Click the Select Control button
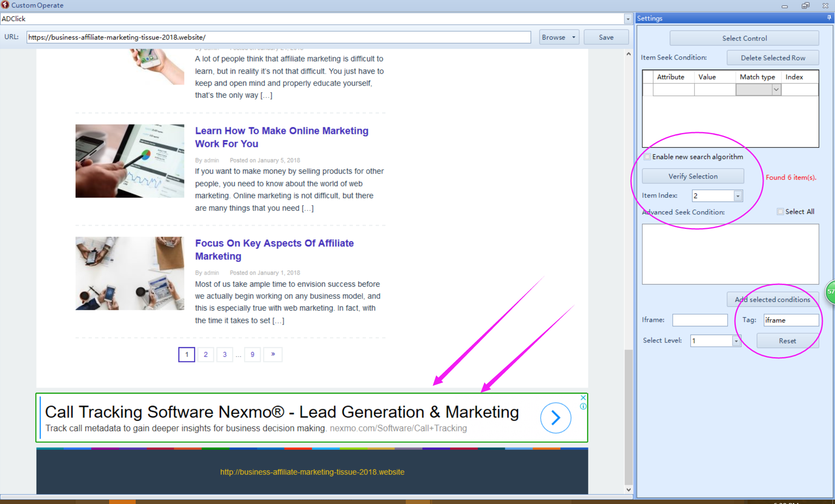The height and width of the screenshot is (504, 835). point(744,38)
